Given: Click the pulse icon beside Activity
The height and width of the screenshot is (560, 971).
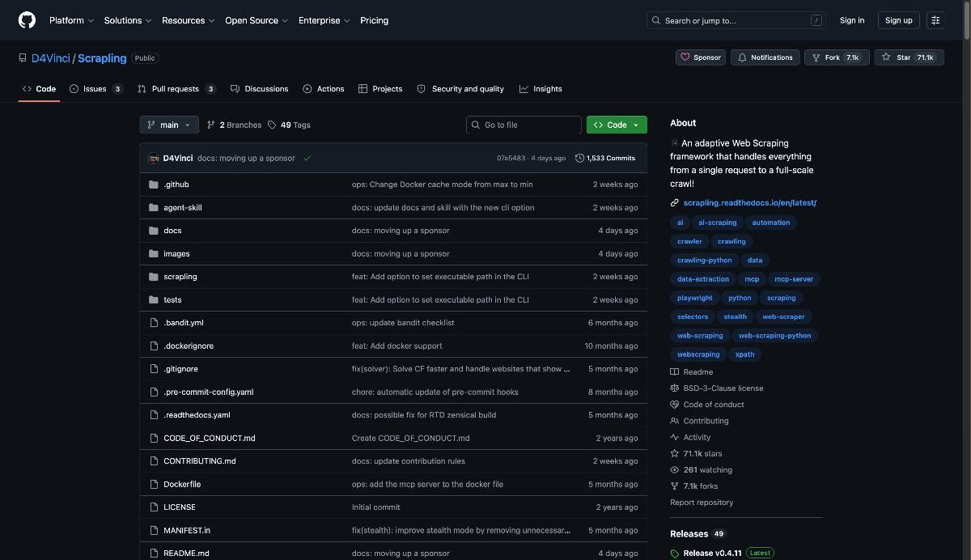Looking at the screenshot, I should [675, 437].
